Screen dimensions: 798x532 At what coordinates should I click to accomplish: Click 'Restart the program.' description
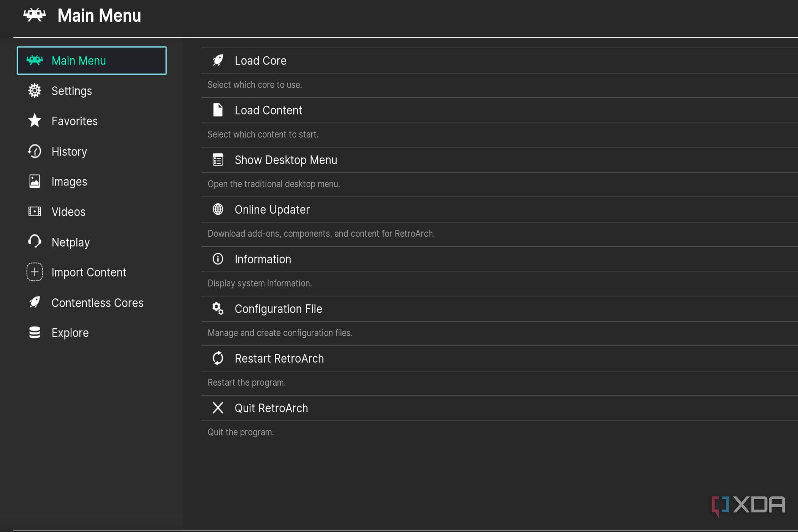(x=247, y=383)
